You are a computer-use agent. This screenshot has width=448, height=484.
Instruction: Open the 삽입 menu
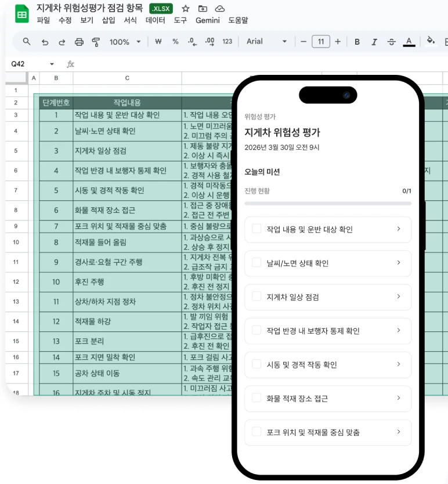click(x=109, y=20)
